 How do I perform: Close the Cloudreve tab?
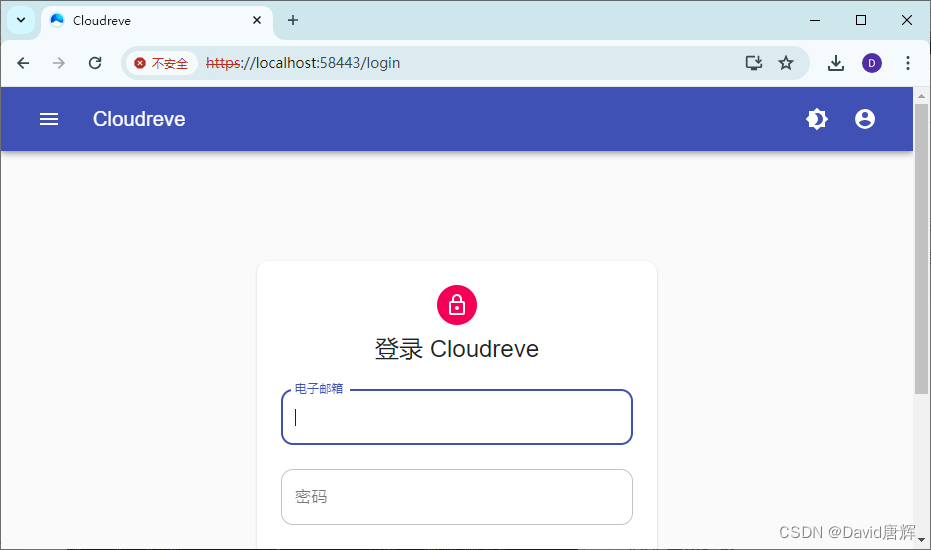tap(256, 20)
